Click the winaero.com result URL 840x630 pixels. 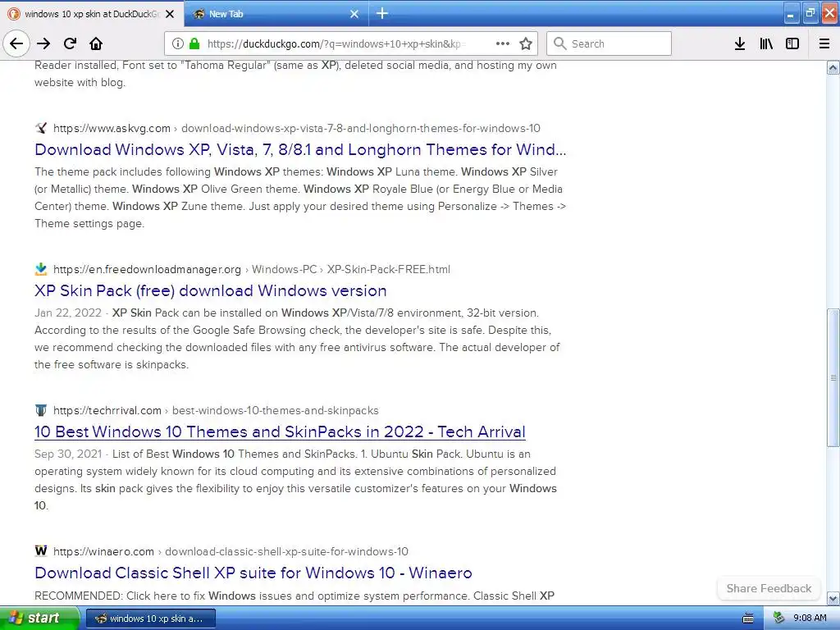[103, 551]
